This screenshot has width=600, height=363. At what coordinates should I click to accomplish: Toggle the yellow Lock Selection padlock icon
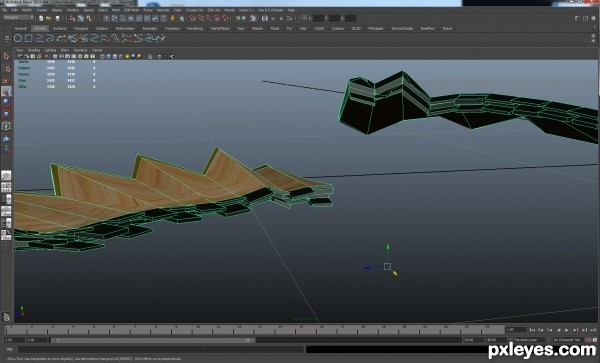point(173,18)
